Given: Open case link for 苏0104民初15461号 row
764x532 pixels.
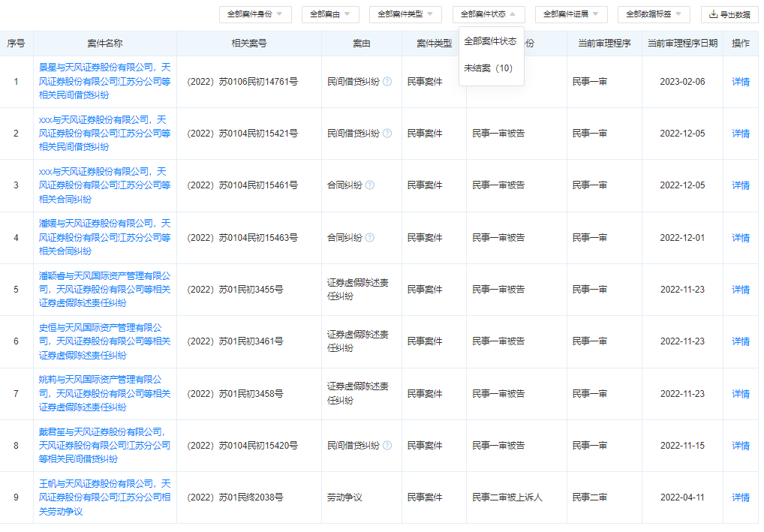Looking at the screenshot, I should click(105, 185).
